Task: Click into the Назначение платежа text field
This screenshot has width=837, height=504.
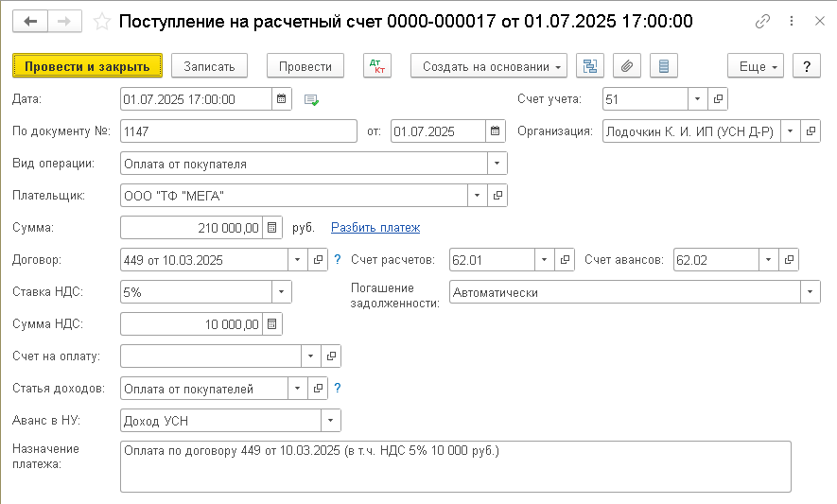Action: [x=454, y=466]
